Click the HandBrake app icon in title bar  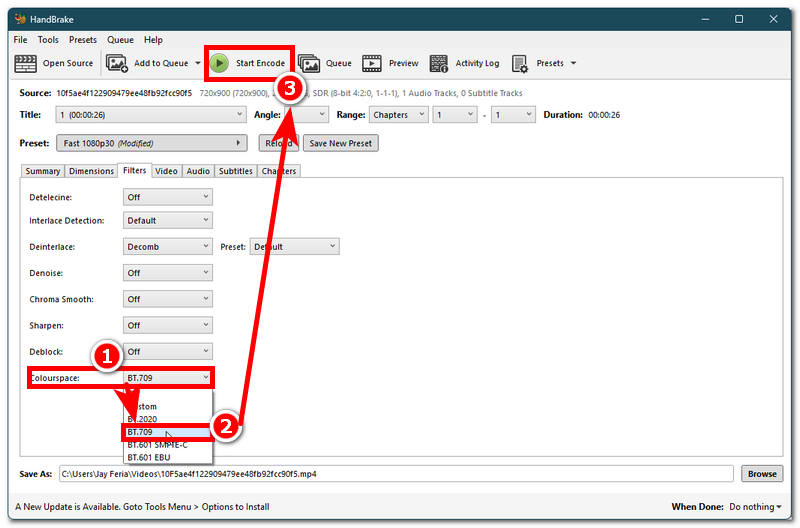point(20,19)
